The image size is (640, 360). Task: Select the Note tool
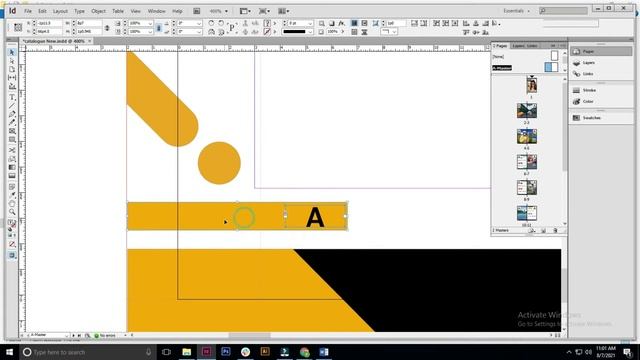coord(12,187)
